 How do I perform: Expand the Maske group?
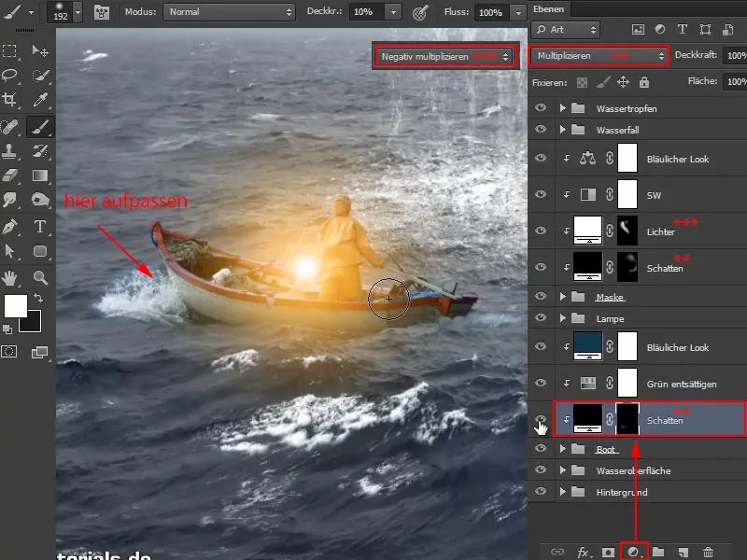point(563,297)
